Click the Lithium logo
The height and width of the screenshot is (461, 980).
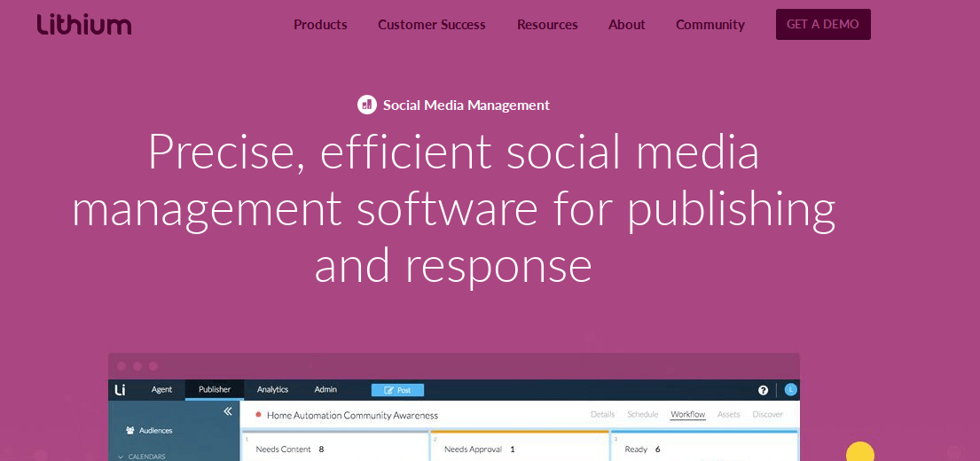pyautogui.click(x=84, y=24)
